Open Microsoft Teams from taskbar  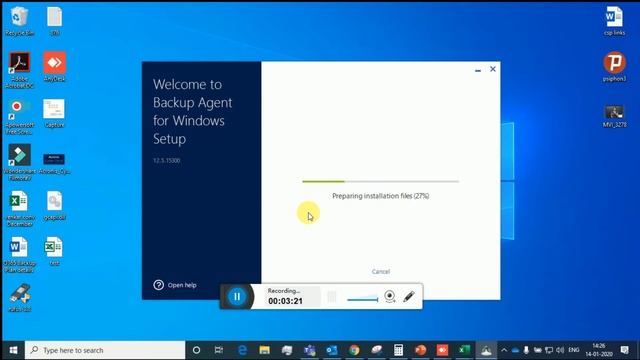(309, 350)
